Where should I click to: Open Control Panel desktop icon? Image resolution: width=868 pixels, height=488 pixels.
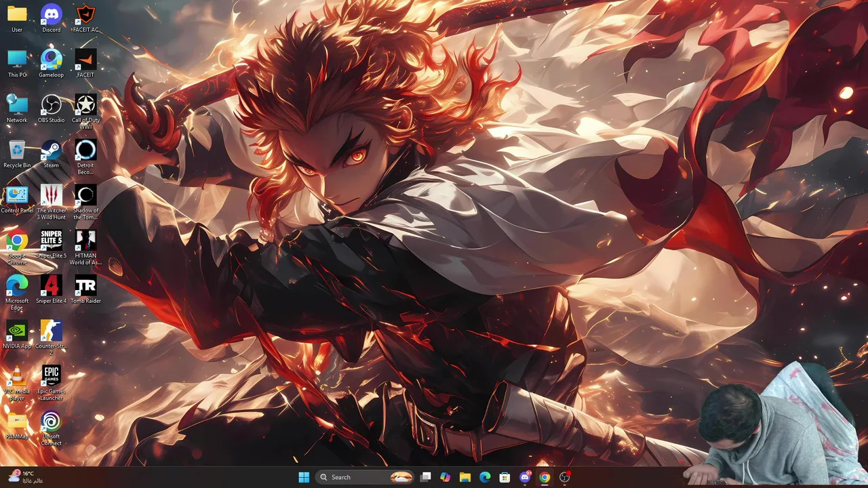pyautogui.click(x=17, y=199)
